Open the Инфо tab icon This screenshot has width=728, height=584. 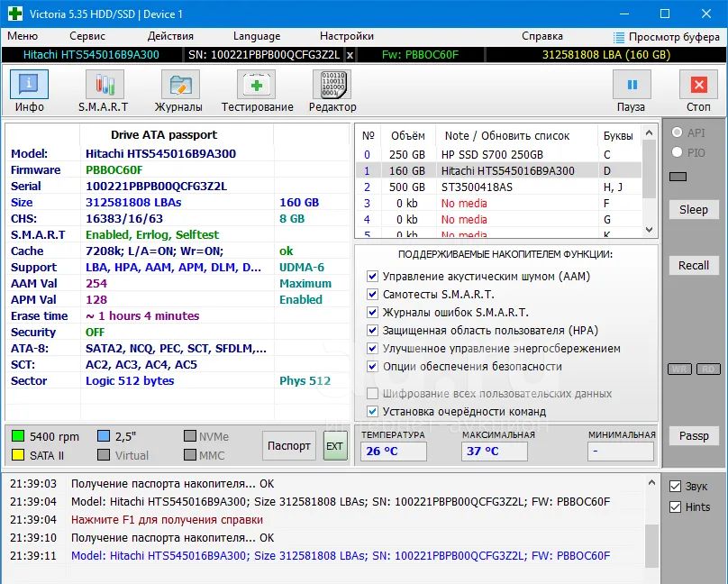(x=29, y=85)
